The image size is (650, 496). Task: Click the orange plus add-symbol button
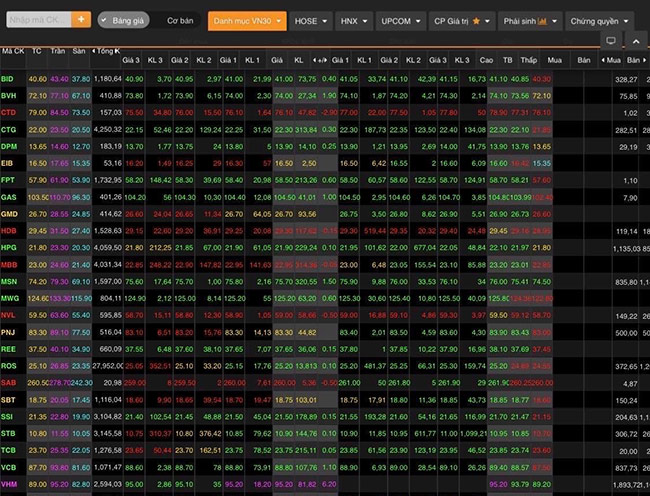[x=81, y=19]
